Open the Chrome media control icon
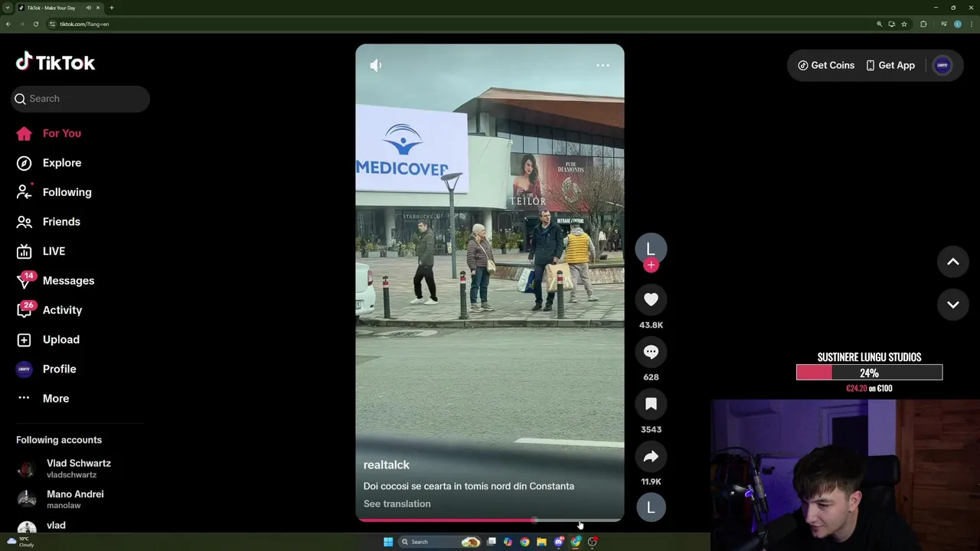This screenshot has width=980, height=551. pos(944,24)
